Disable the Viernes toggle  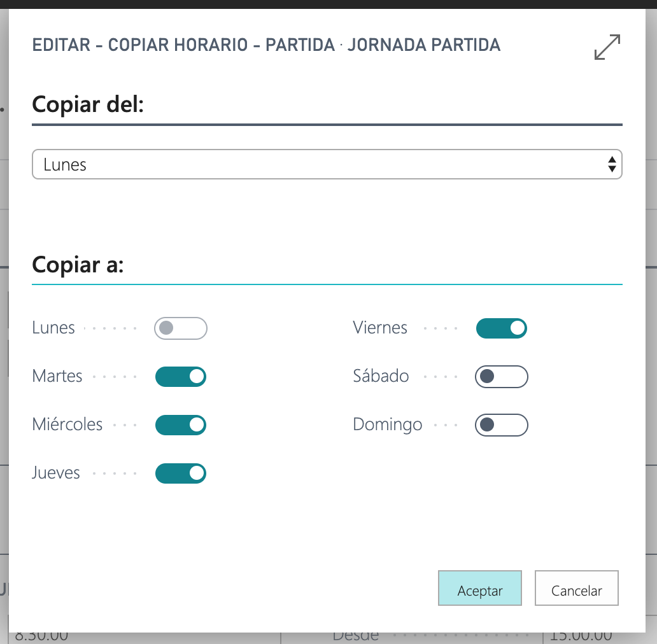point(502,328)
